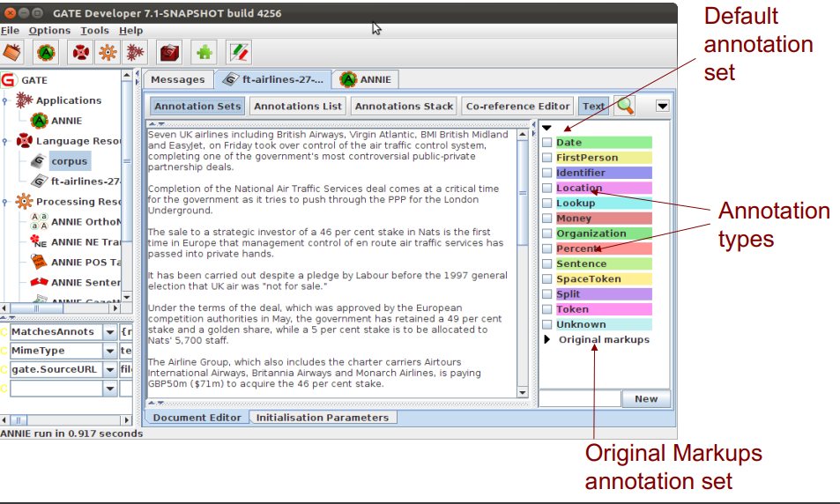Open the MimeType feature name dropdown
The width and height of the screenshot is (840, 504).
pyautogui.click(x=110, y=351)
